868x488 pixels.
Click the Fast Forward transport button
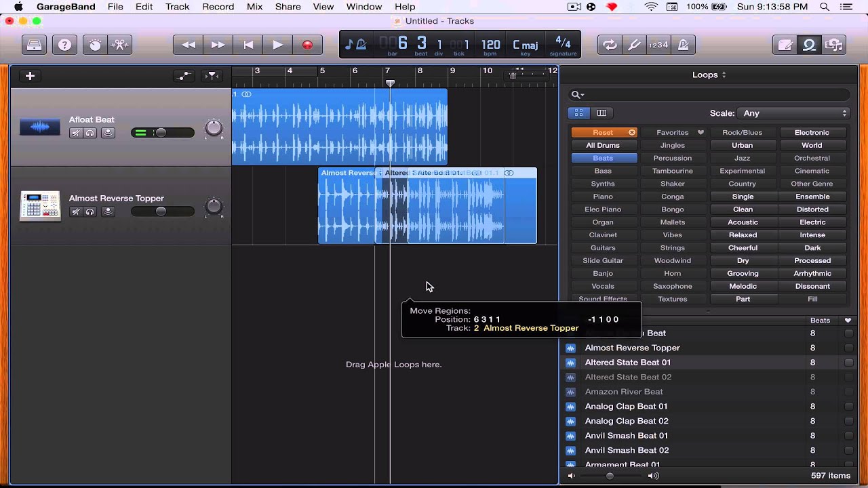click(x=218, y=45)
